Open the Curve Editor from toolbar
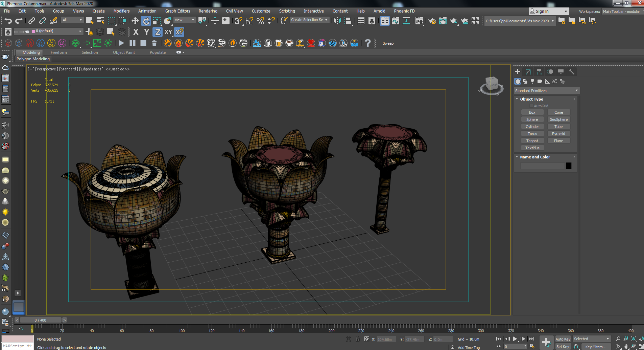The width and height of the screenshot is (644, 350). tap(395, 21)
